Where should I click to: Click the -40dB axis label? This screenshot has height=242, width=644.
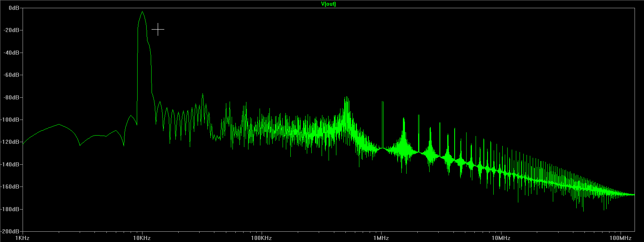point(12,53)
